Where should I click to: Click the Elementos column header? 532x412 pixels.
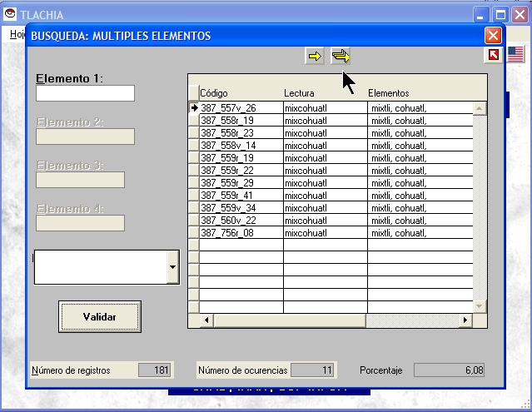(x=420, y=93)
